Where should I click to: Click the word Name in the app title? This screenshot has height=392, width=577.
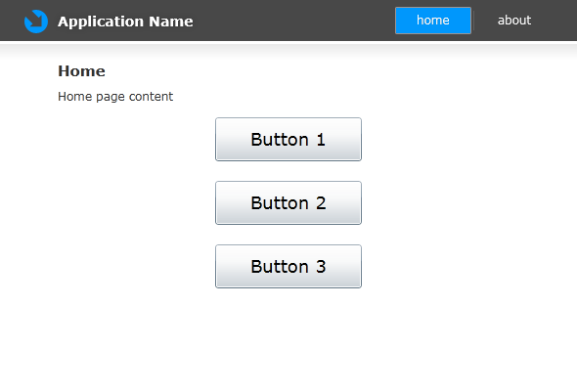tap(171, 22)
